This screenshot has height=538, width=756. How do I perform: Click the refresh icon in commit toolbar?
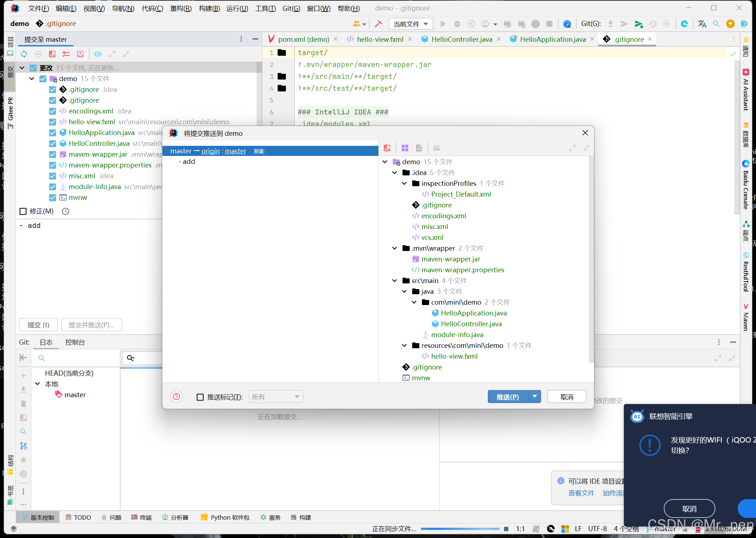(24, 54)
